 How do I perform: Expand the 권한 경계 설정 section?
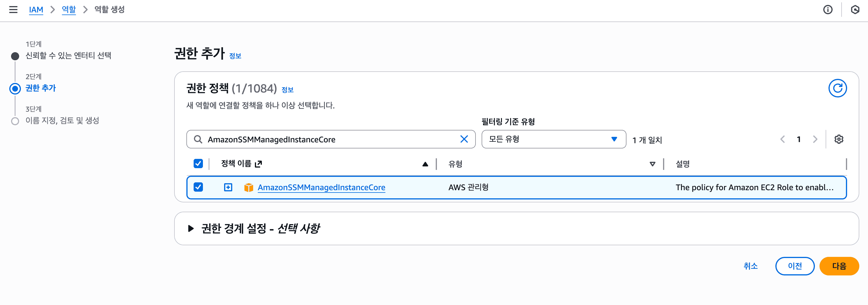[191, 228]
